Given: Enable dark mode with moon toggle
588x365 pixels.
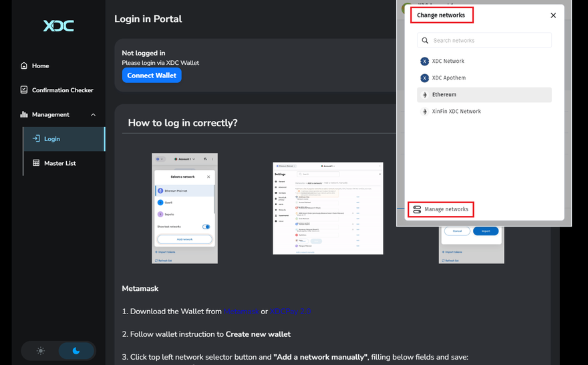Looking at the screenshot, I should point(76,351).
